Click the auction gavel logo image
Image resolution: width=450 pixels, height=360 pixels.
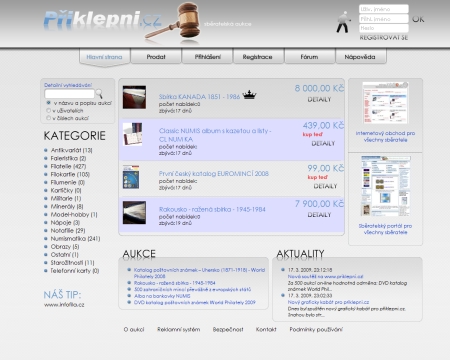[x=172, y=22]
